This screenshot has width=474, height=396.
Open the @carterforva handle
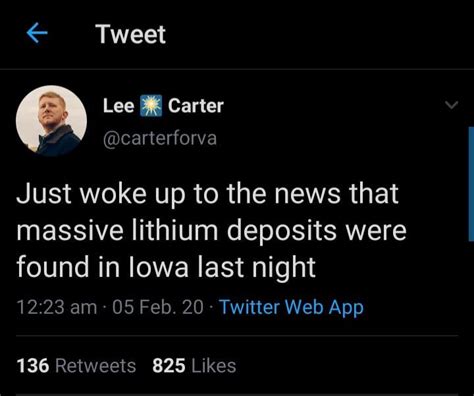point(160,138)
